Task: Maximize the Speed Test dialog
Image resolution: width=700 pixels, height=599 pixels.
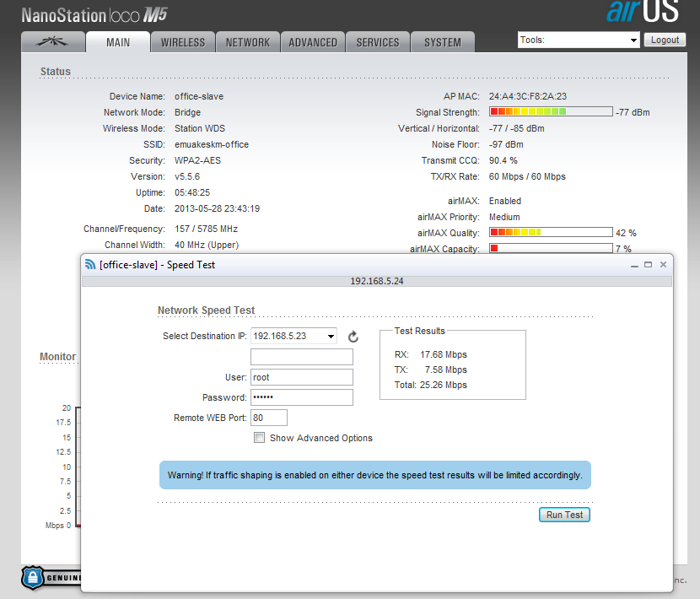Action: pyautogui.click(x=648, y=265)
